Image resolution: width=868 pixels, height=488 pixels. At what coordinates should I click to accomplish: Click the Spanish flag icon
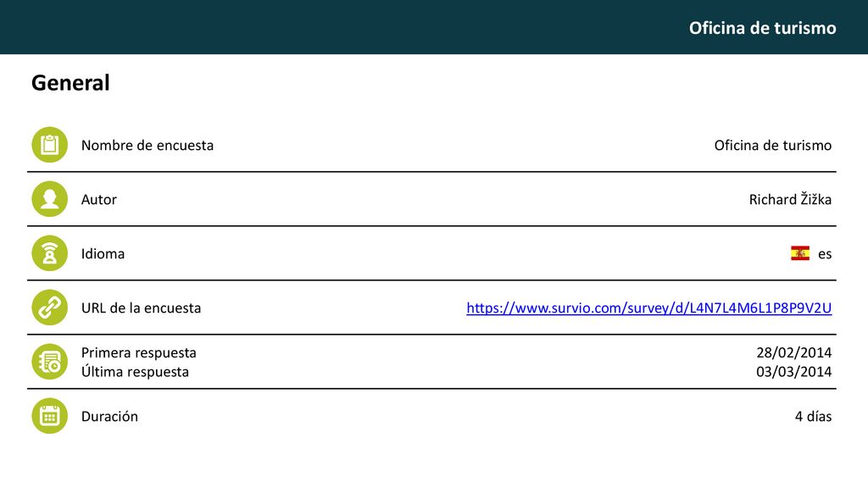(800, 253)
